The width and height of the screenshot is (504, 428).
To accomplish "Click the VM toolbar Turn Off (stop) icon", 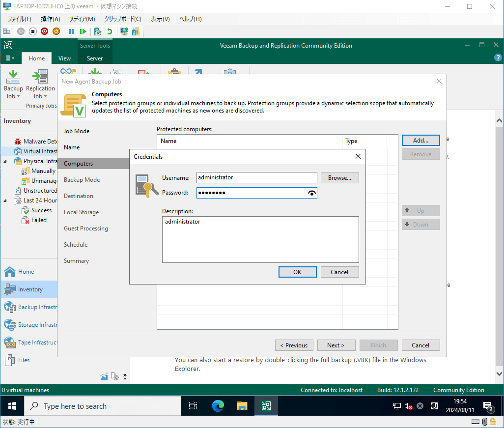I will (x=33, y=31).
